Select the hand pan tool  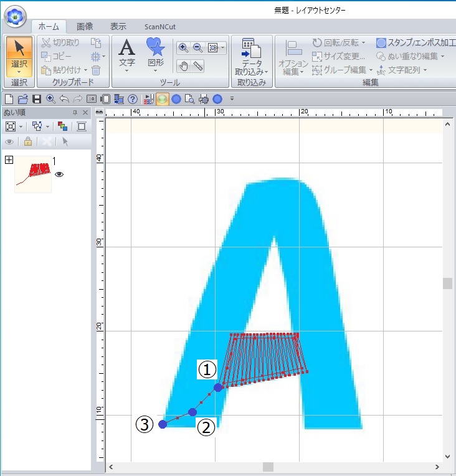click(x=183, y=66)
